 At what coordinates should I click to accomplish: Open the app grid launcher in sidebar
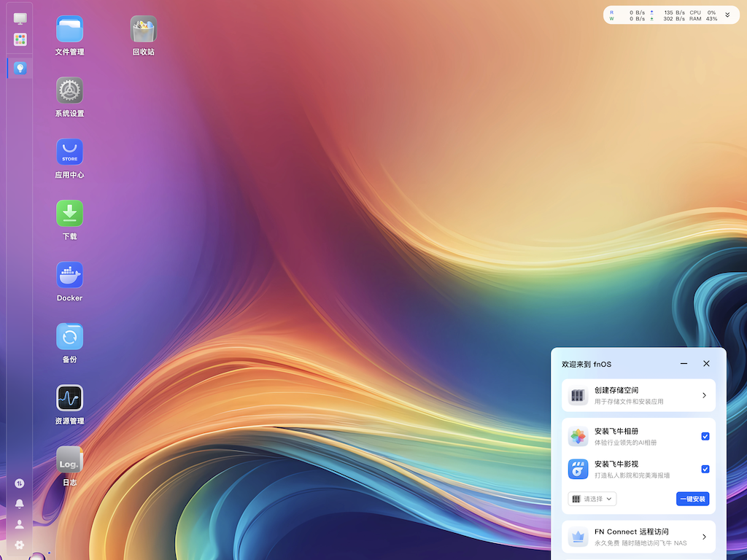click(x=20, y=39)
